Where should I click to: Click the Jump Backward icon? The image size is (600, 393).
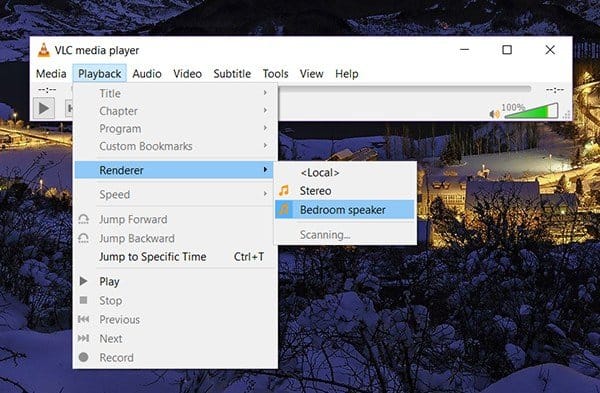[x=83, y=238]
